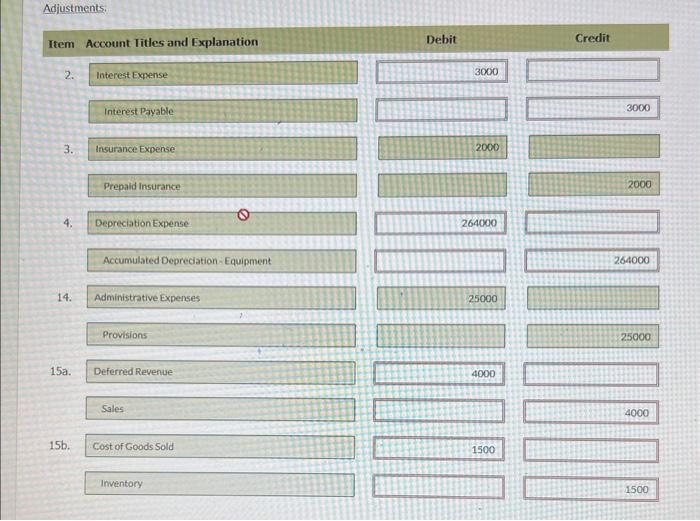Select Accumulated Depreciation credit field showing 264000
The width and height of the screenshot is (700, 521).
point(592,260)
